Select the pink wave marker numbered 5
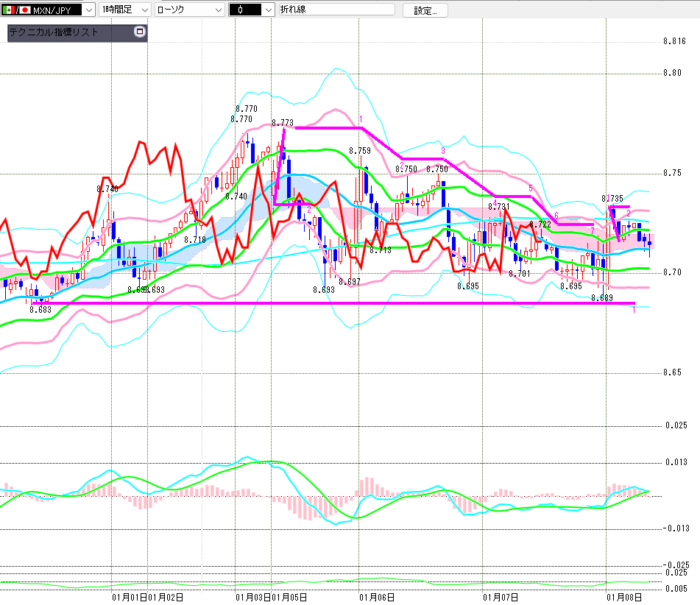This screenshot has height=605, width=700. point(530,188)
